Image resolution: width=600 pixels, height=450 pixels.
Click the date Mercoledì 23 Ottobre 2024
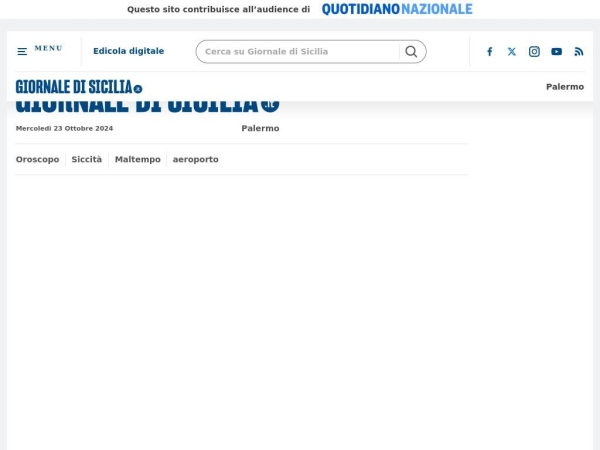[x=64, y=128]
